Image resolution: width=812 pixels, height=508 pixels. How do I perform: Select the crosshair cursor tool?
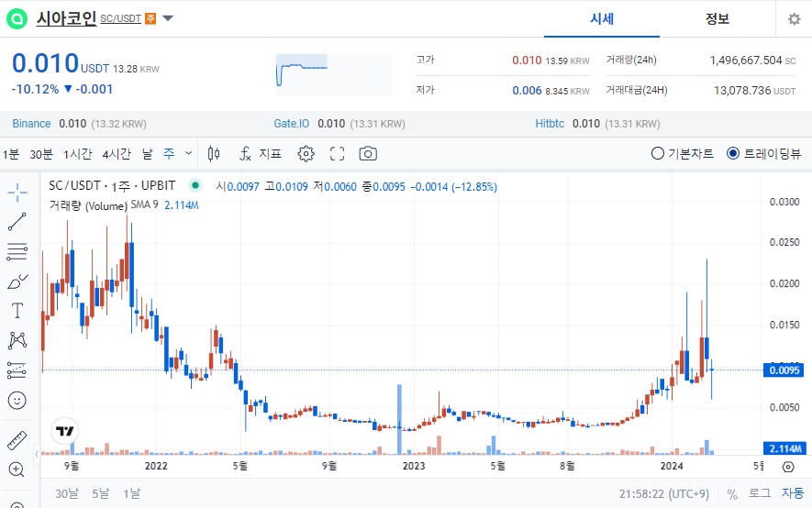(x=17, y=193)
